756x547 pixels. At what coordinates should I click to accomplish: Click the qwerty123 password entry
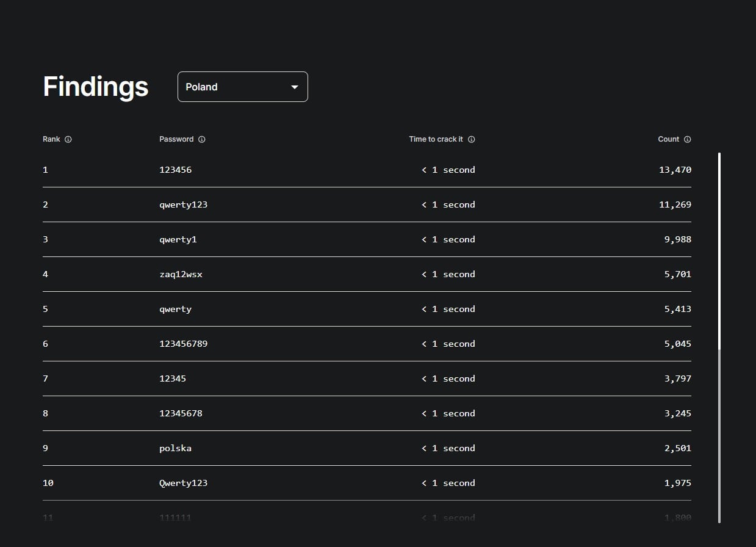pyautogui.click(x=183, y=205)
